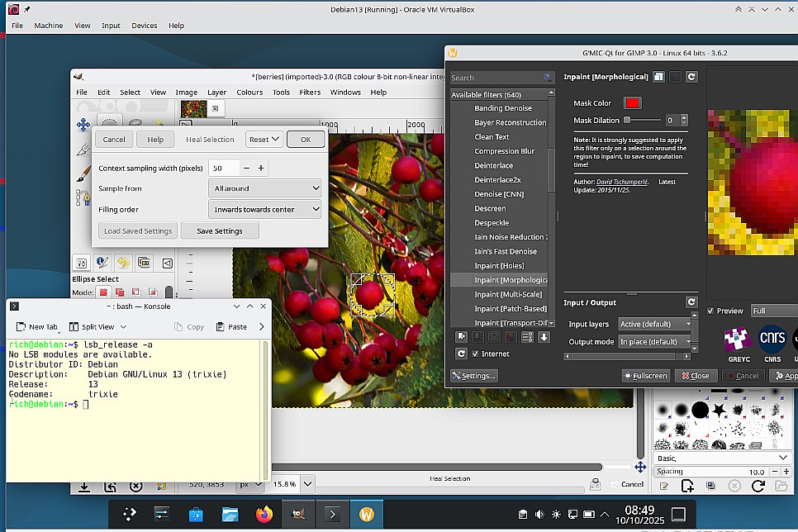This screenshot has height=532, width=798.
Task: Click the download arrow icon below filters
Action: pyautogui.click(x=544, y=337)
